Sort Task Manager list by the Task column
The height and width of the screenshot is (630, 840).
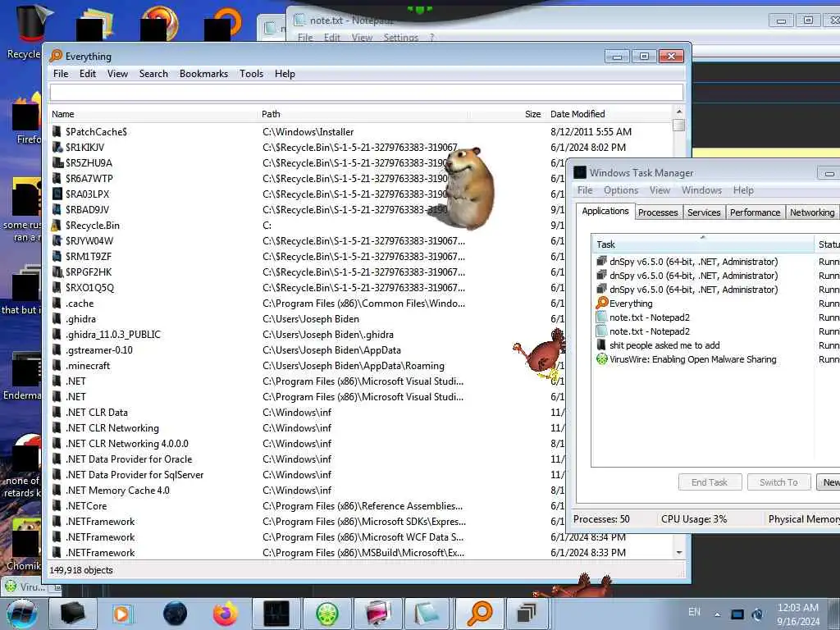(703, 244)
